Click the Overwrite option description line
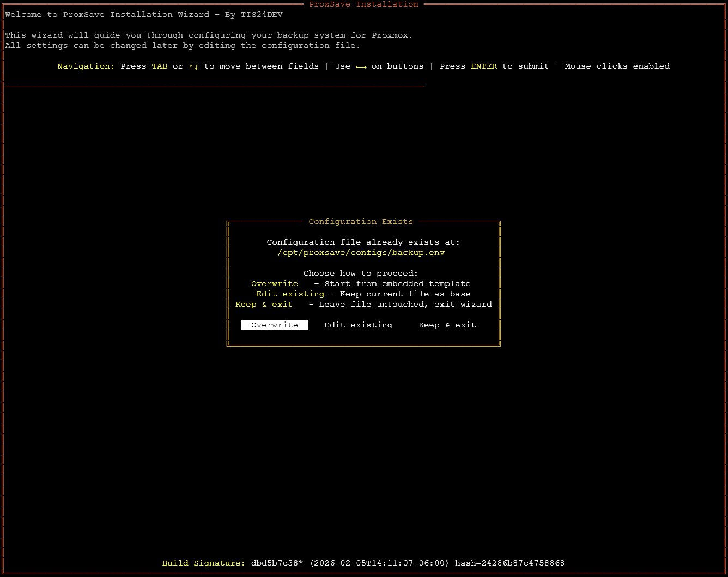Screen dimensions: 728x577 click(x=360, y=283)
